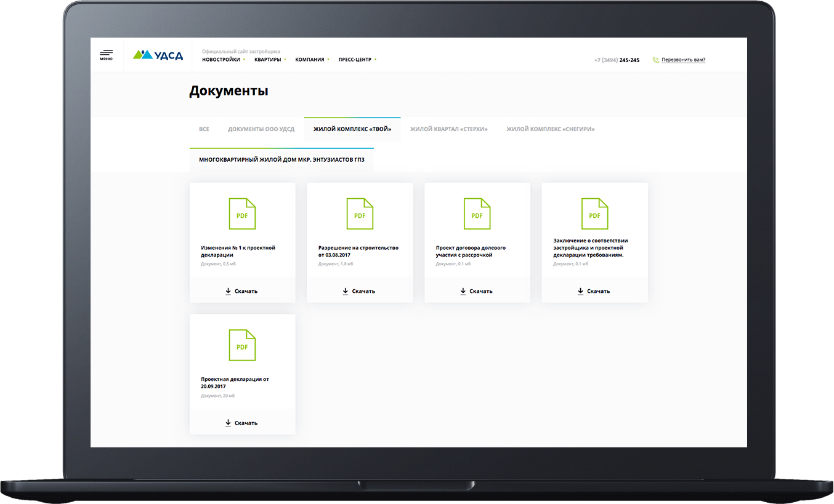Click download arrow under Заключение о соответствии
This screenshot has height=504, width=834.
pos(580,291)
